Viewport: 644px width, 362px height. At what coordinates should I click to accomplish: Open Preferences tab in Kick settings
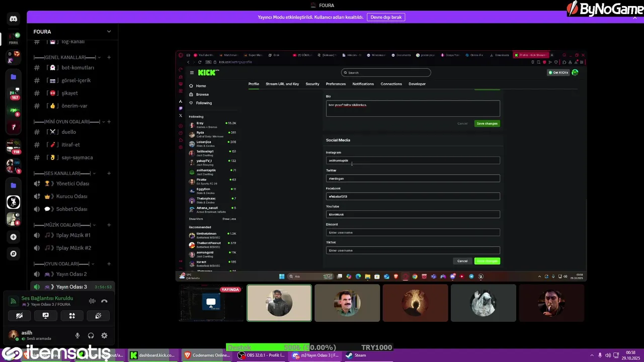point(336,84)
